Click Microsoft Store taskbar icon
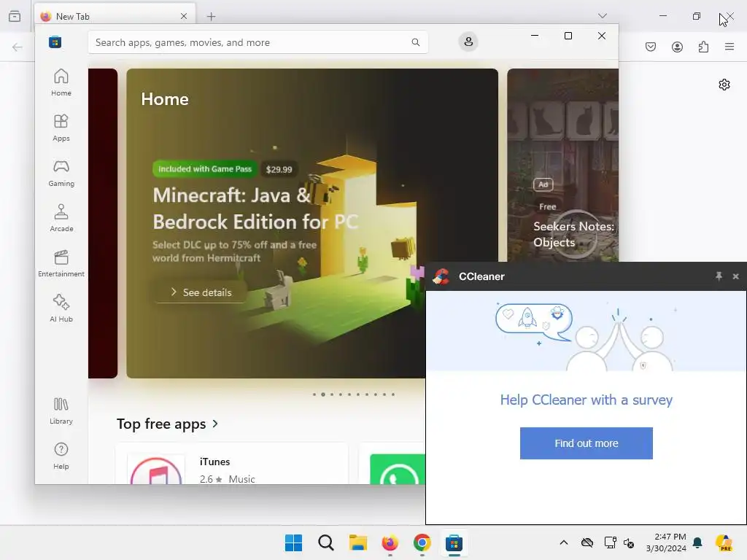The height and width of the screenshot is (560, 747). [x=454, y=542]
